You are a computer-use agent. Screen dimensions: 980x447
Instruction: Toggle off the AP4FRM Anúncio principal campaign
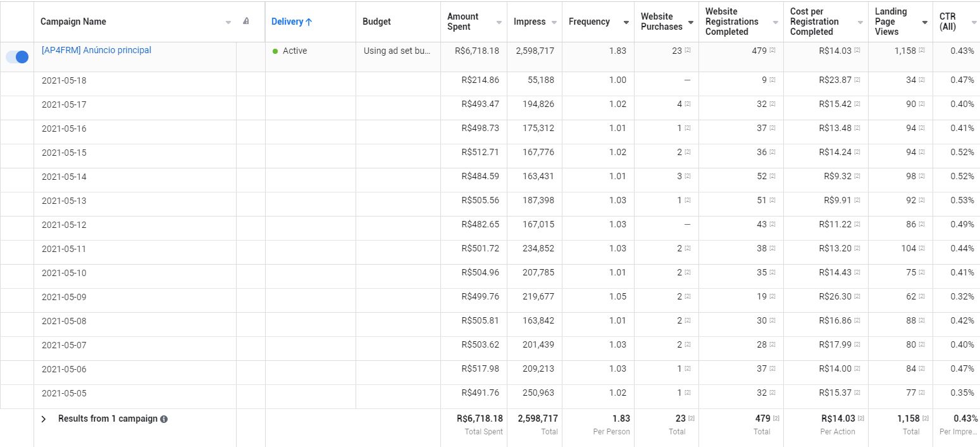tap(17, 57)
